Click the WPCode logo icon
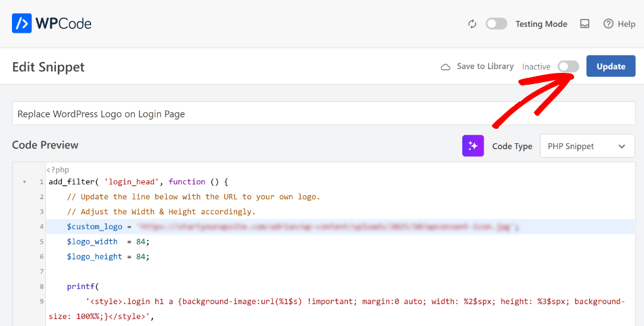 click(22, 24)
